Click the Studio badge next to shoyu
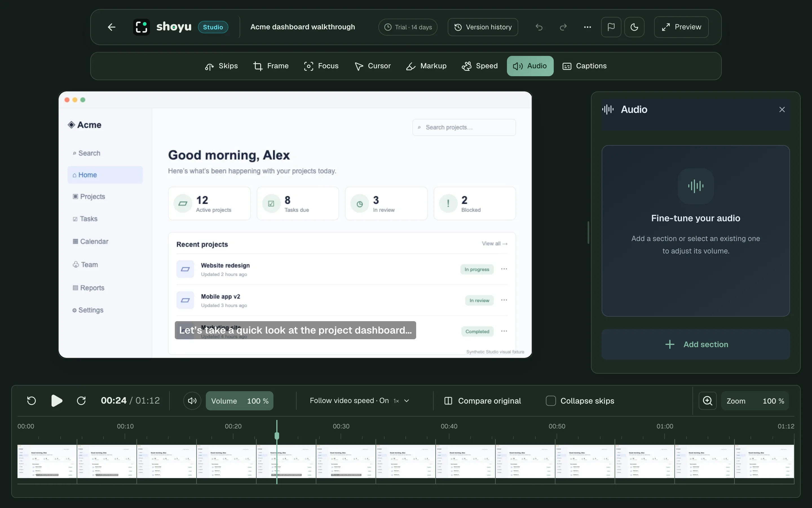The image size is (812, 508). tap(213, 27)
